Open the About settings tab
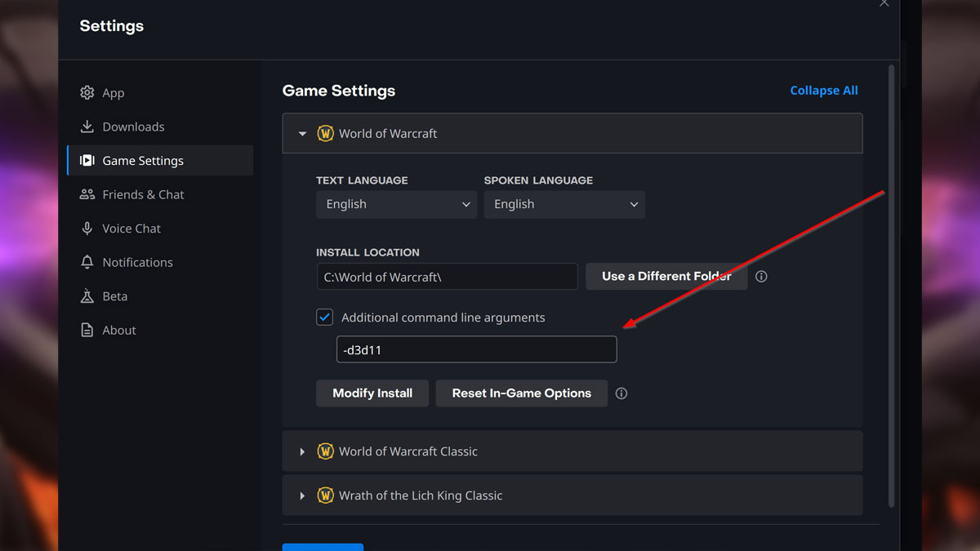 (160, 330)
